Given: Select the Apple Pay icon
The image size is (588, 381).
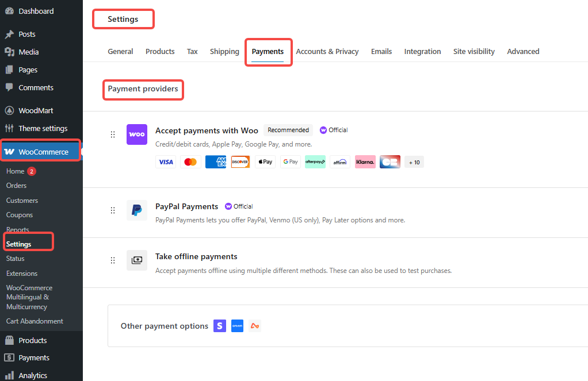Looking at the screenshot, I should click(265, 161).
